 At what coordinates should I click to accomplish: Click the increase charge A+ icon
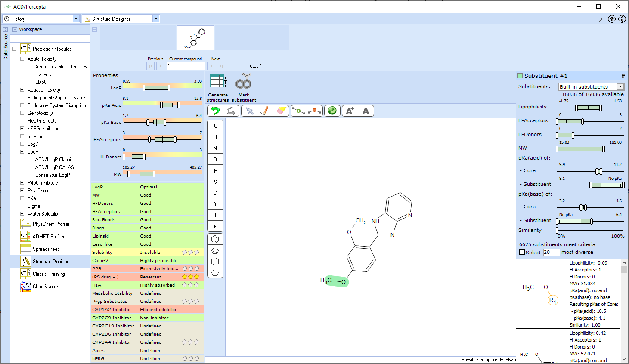pyautogui.click(x=350, y=111)
